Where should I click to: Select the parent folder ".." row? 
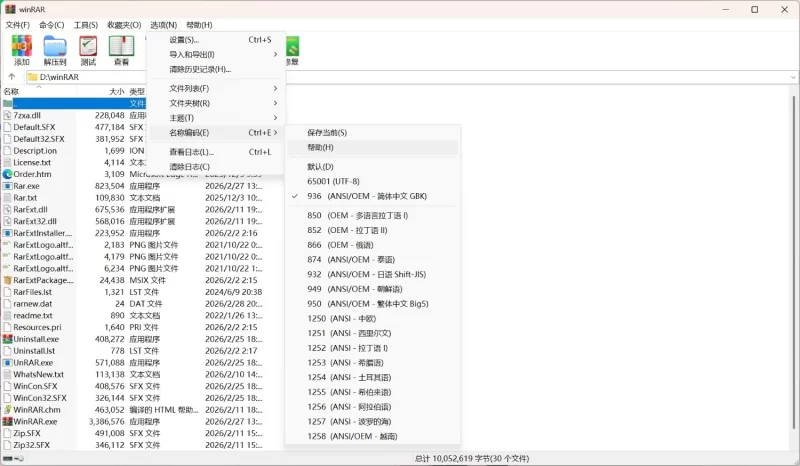74,104
